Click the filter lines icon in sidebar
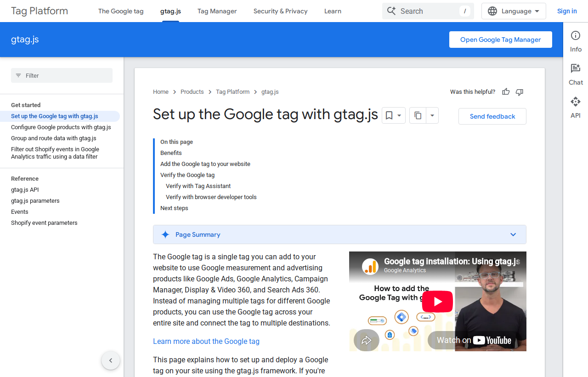This screenshot has width=588, height=377. coord(18,75)
